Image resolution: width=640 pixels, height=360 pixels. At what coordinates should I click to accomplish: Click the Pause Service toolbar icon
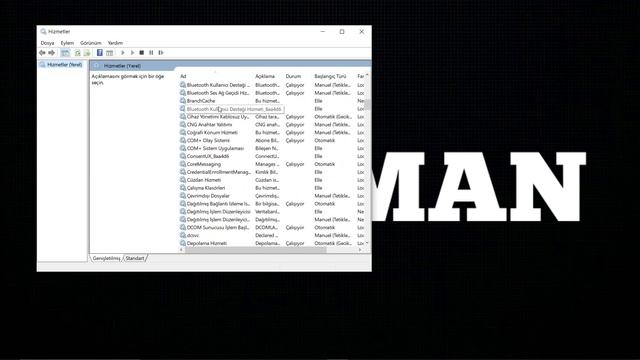coord(151,53)
